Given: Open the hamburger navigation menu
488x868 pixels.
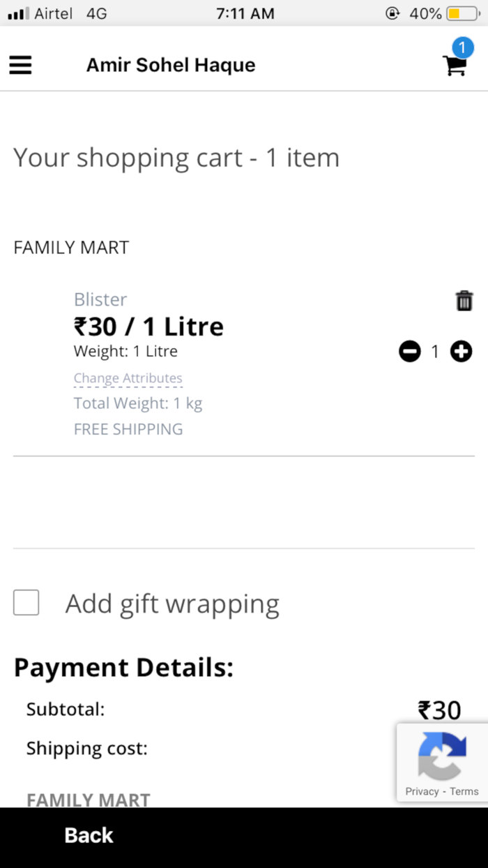Looking at the screenshot, I should 20,65.
